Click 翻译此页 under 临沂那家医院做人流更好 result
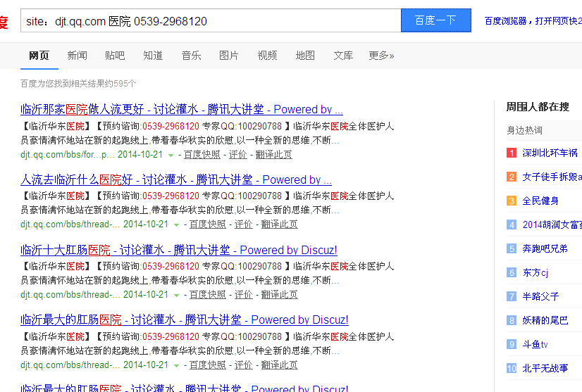Screen dimensions: 582x392 274,155
